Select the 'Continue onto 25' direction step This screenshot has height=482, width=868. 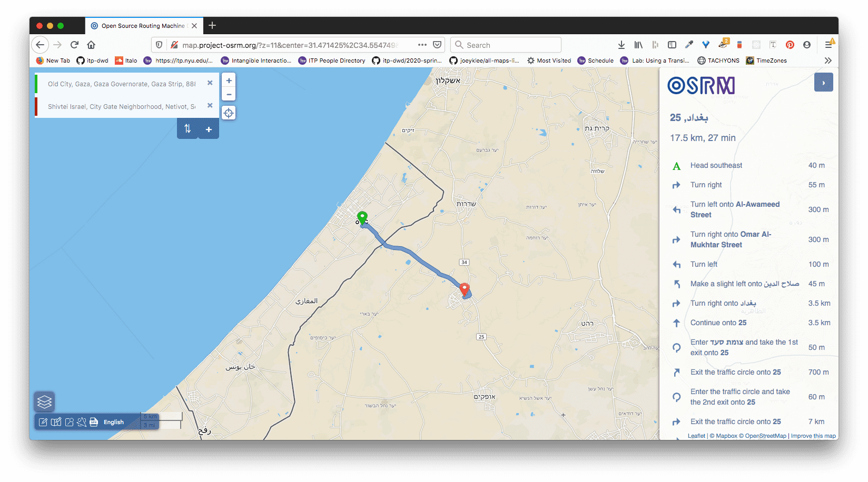click(718, 323)
